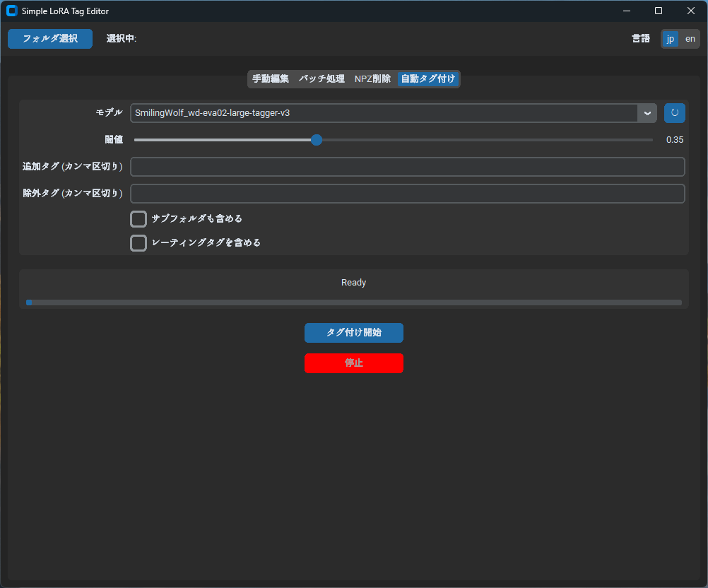The height and width of the screenshot is (588, 708).
Task: Enable the サブフォルダも含める checkbox
Action: [138, 219]
